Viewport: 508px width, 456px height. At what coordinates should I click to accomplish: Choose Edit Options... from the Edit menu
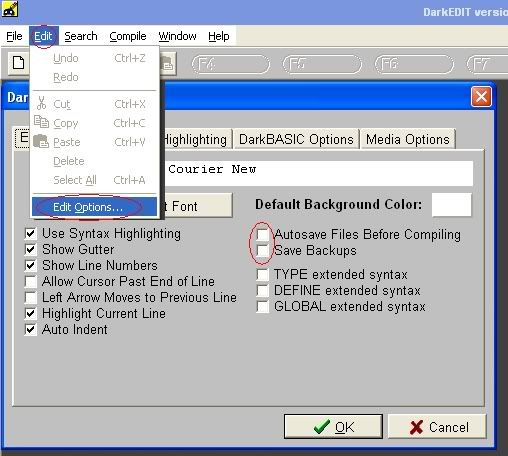[94, 207]
